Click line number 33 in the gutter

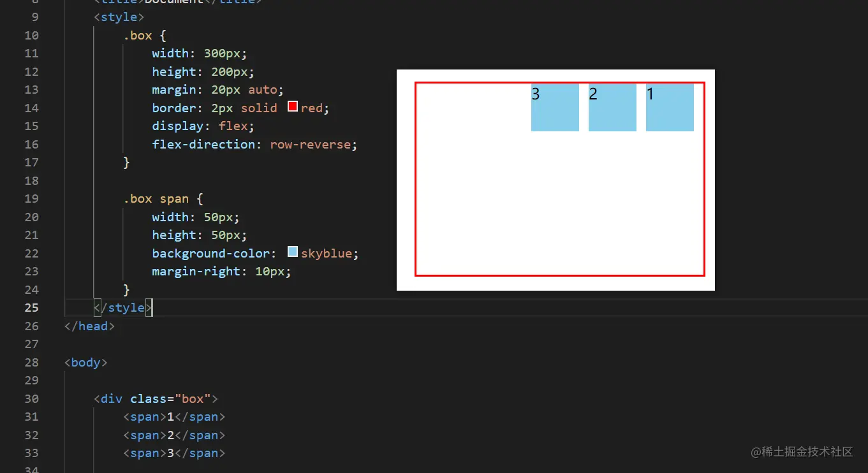coord(31,453)
